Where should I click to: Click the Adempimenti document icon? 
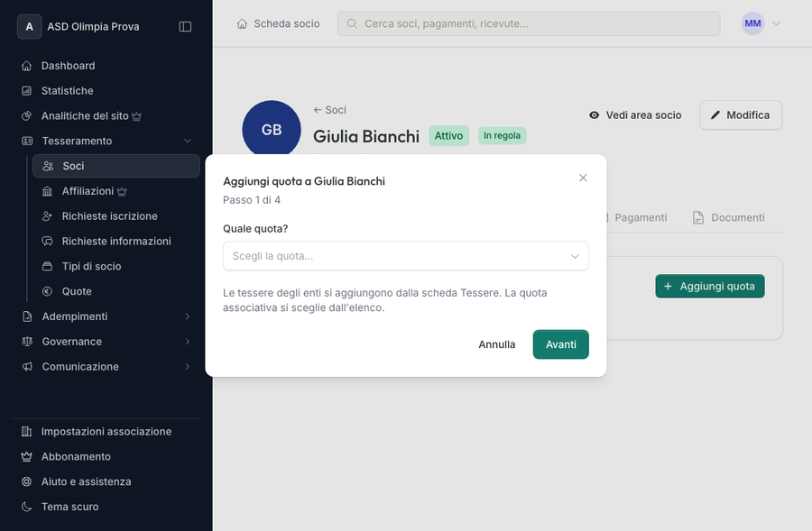[27, 316]
